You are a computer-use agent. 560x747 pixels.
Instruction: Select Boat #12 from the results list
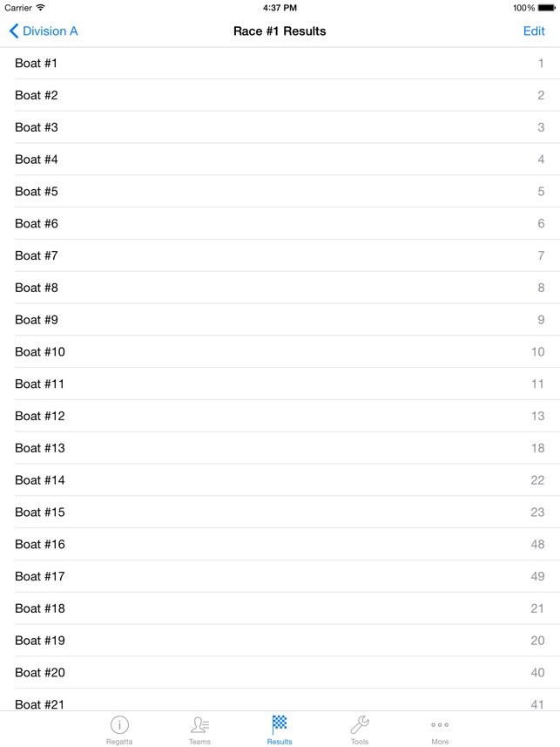(280, 416)
